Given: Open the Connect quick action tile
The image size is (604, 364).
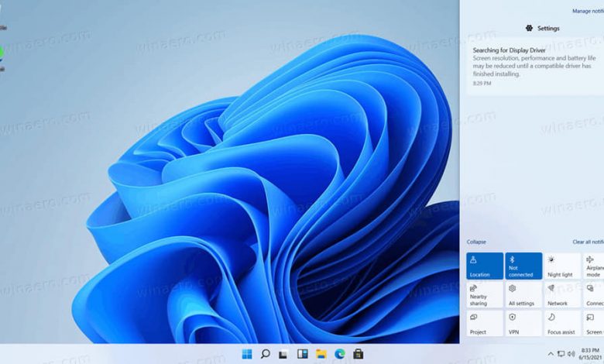Looking at the screenshot, I should [x=594, y=294].
